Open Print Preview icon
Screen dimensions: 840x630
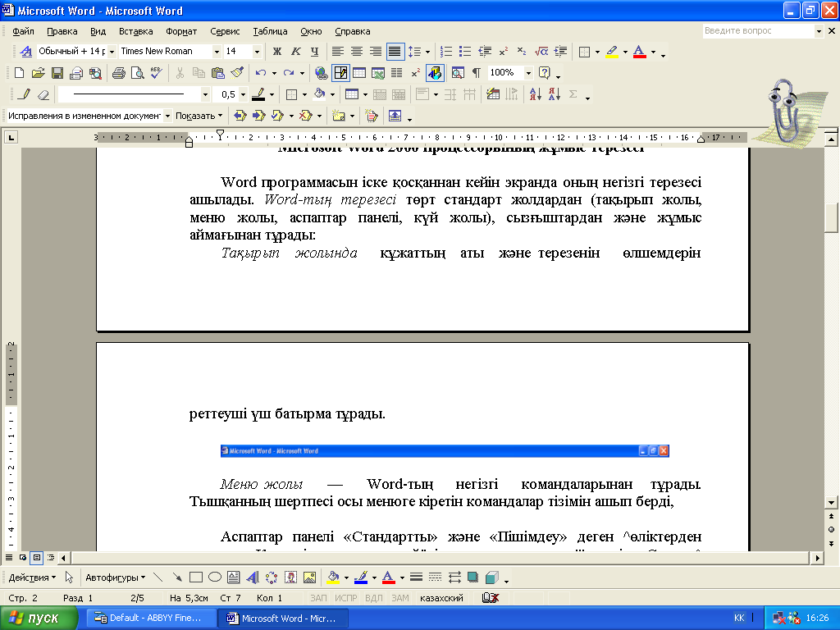(138, 73)
